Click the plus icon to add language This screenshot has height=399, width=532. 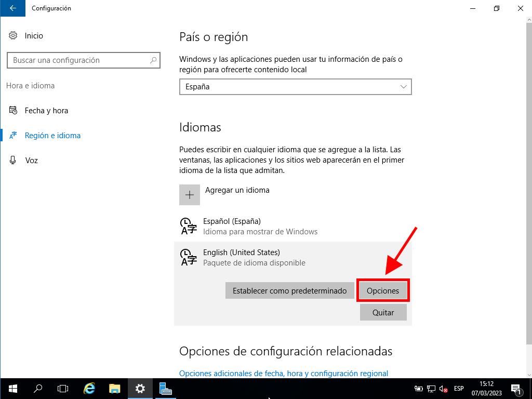tap(190, 195)
